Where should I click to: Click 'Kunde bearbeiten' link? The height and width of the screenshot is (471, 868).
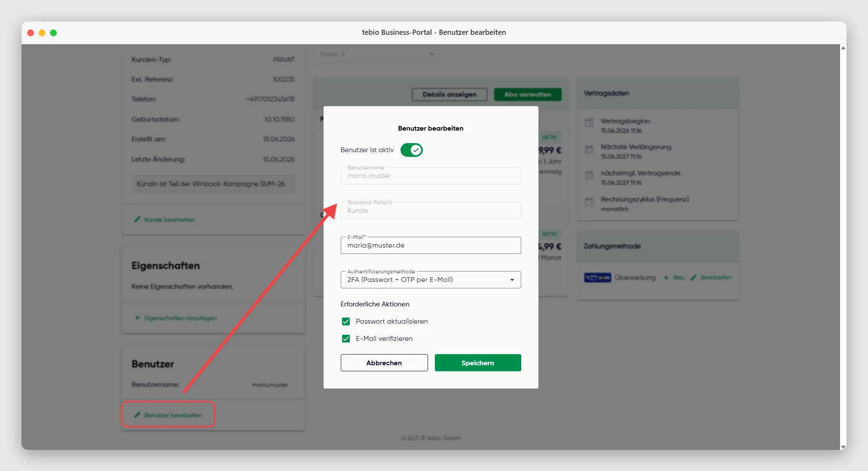coord(170,220)
